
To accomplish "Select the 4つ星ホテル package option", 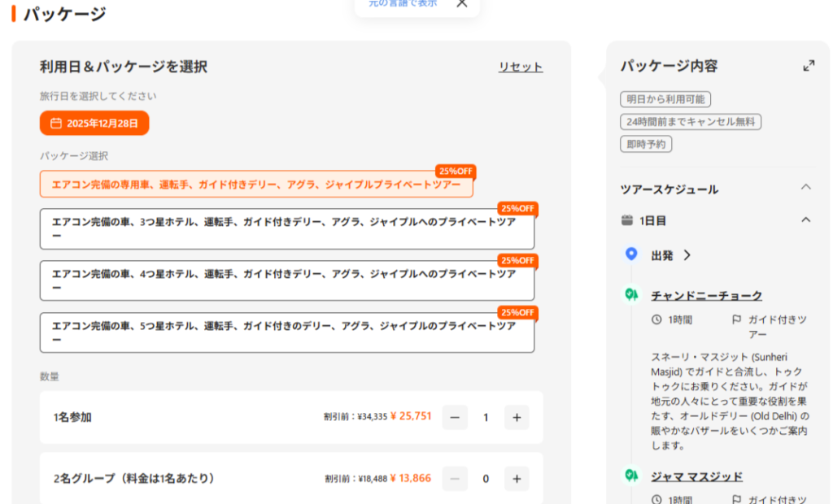I will (286, 280).
